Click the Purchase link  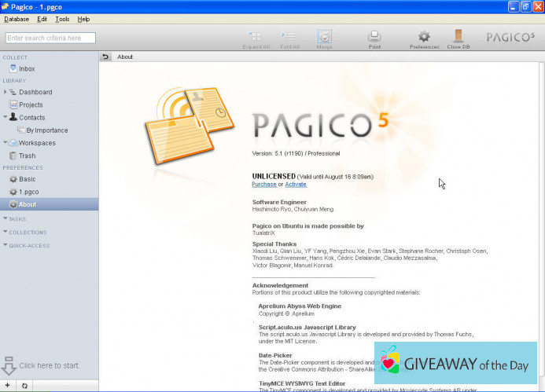click(263, 184)
